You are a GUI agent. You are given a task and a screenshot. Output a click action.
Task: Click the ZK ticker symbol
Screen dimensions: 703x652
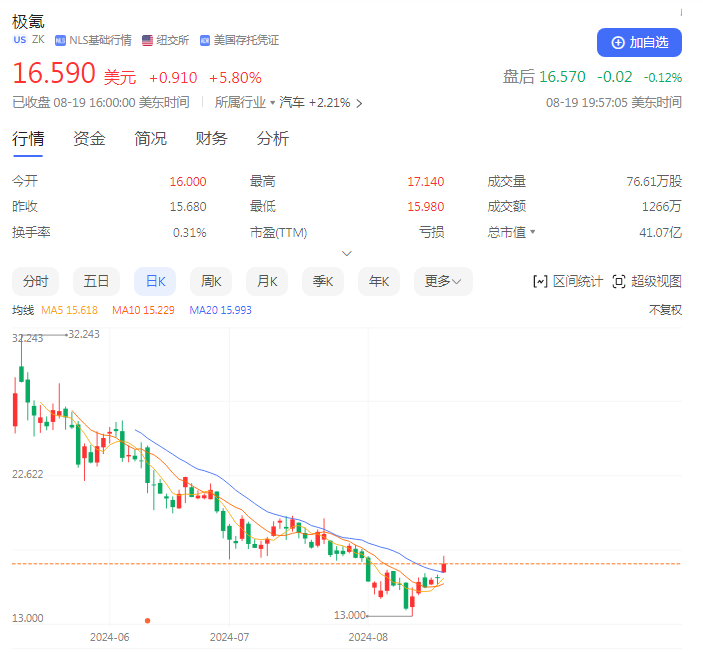coord(38,40)
